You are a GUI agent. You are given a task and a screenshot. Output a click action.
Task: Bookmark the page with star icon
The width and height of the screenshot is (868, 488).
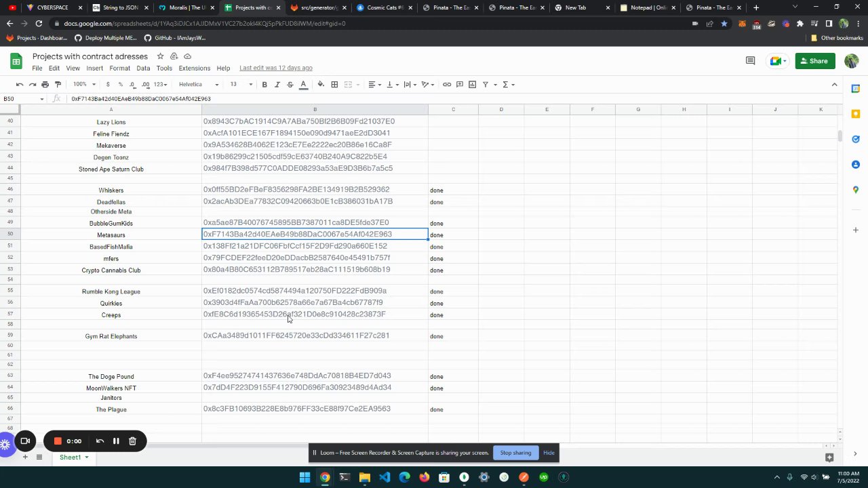click(724, 23)
